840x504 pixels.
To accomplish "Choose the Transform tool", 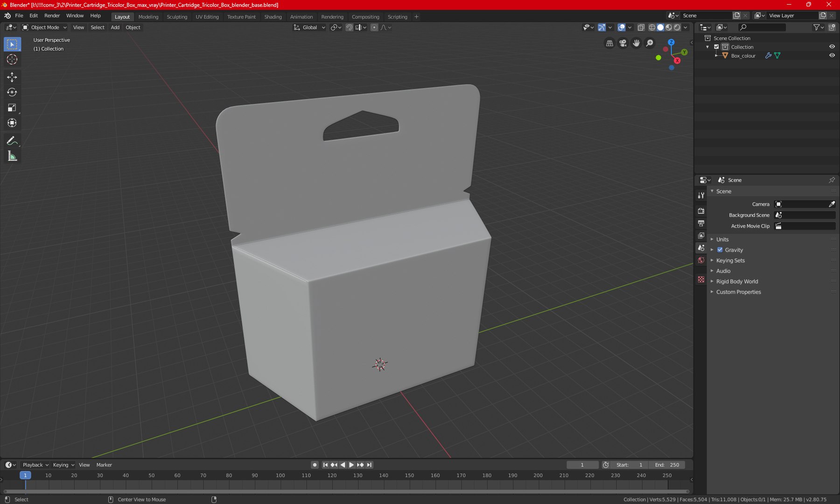I will (12, 123).
